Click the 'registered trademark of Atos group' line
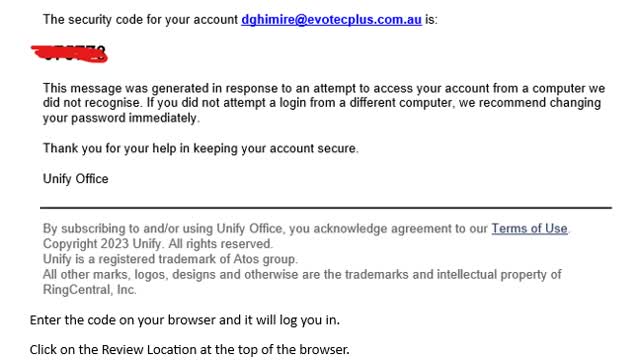 click(x=170, y=259)
